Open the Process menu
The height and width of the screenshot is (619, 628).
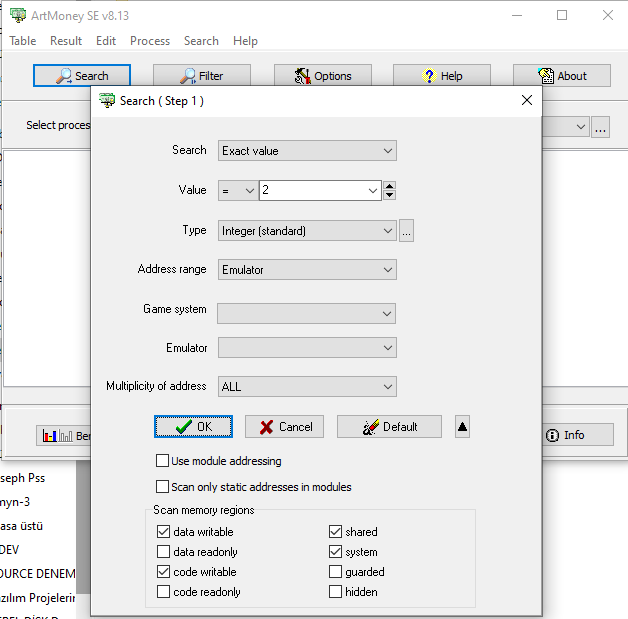(150, 41)
